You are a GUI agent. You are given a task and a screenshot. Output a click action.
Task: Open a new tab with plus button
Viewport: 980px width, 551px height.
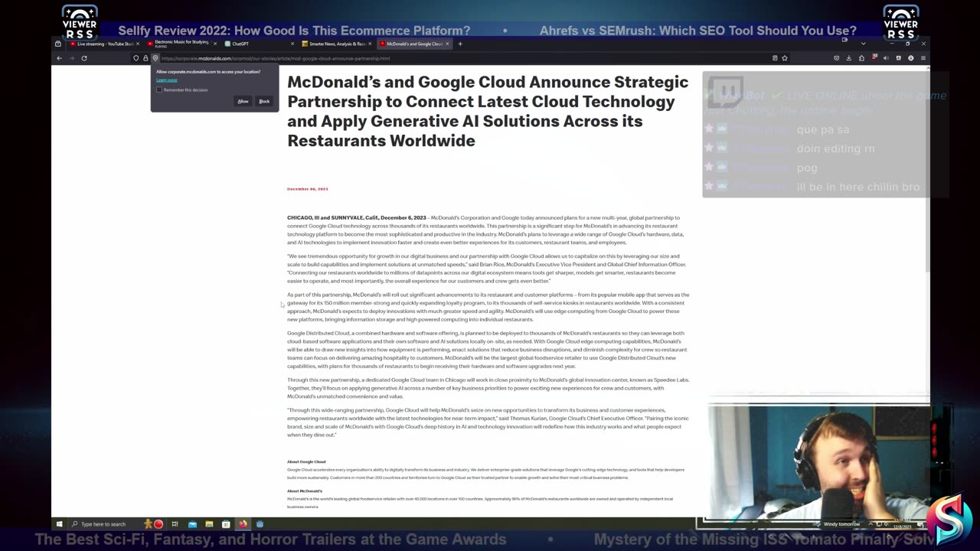[460, 44]
